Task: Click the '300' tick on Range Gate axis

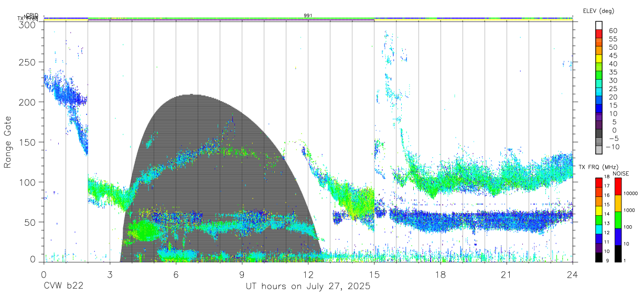Action: (x=28, y=25)
